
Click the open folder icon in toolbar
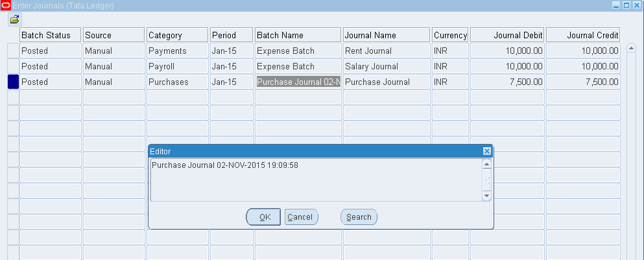pyautogui.click(x=14, y=19)
